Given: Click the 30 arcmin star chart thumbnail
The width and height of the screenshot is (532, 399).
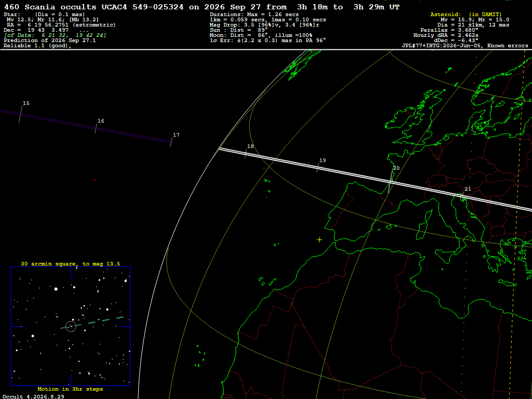Looking at the screenshot, I should coord(71,326).
